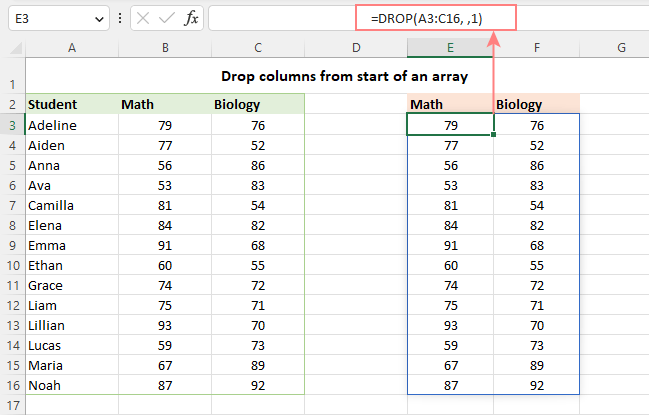Click the Select All corner triangle
This screenshot has height=415, width=649.
(x=16, y=48)
